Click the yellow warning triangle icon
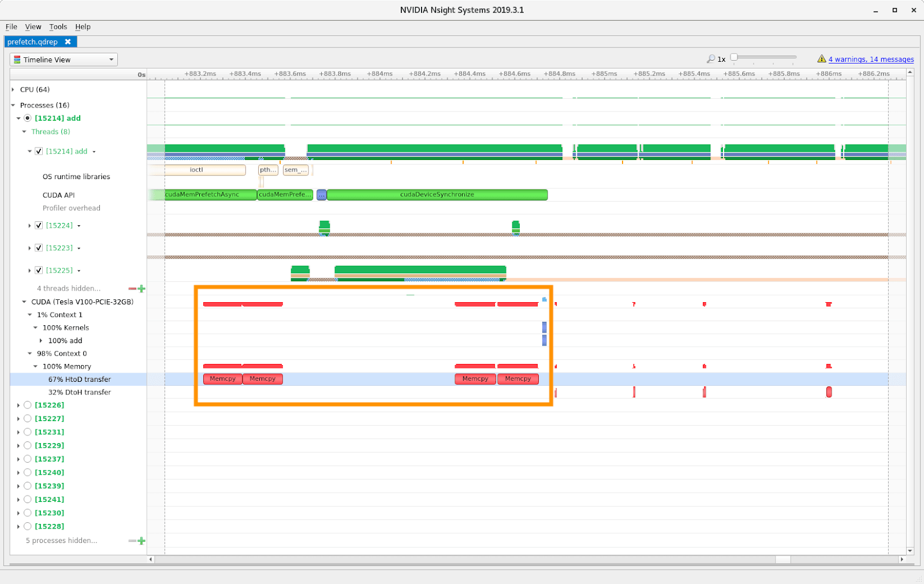The width and height of the screenshot is (924, 584). (x=822, y=59)
